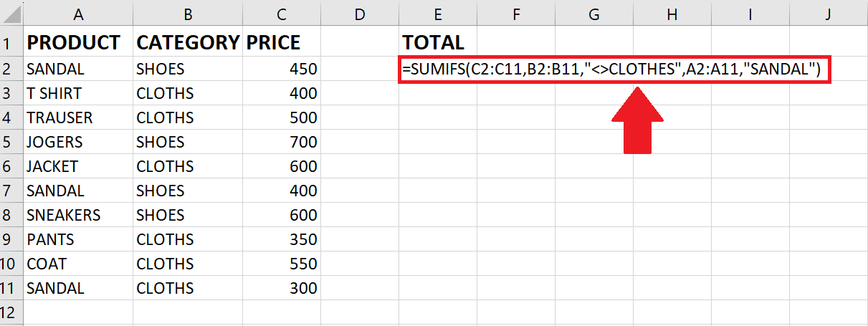
Task: Select SANDAL in row 7
Action: point(78,191)
